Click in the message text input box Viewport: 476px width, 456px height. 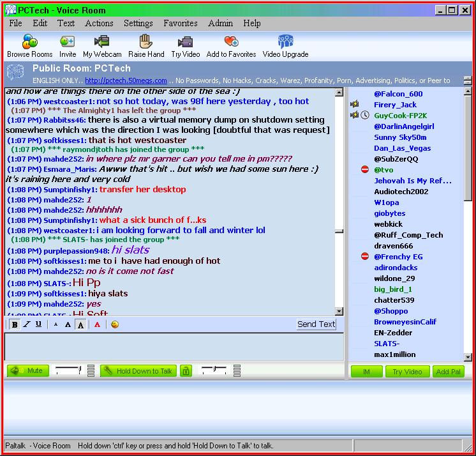174,347
